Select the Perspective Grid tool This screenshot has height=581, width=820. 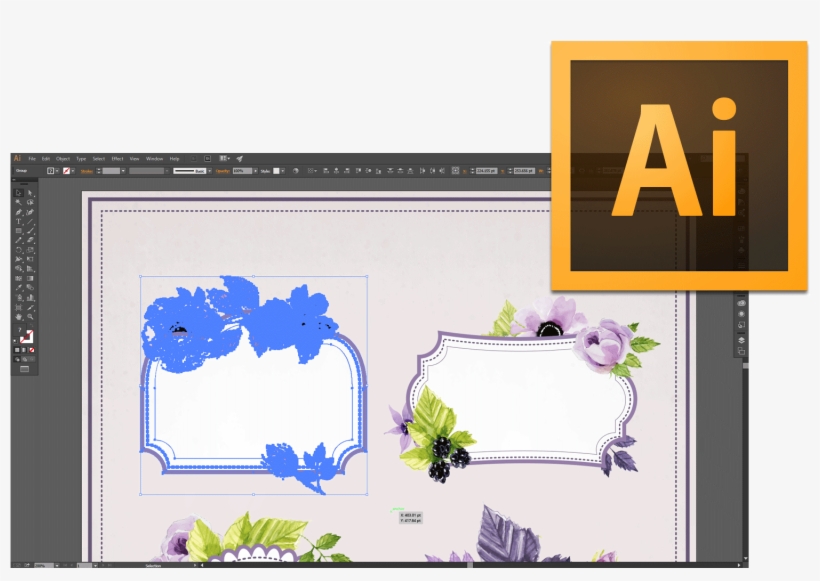30,269
